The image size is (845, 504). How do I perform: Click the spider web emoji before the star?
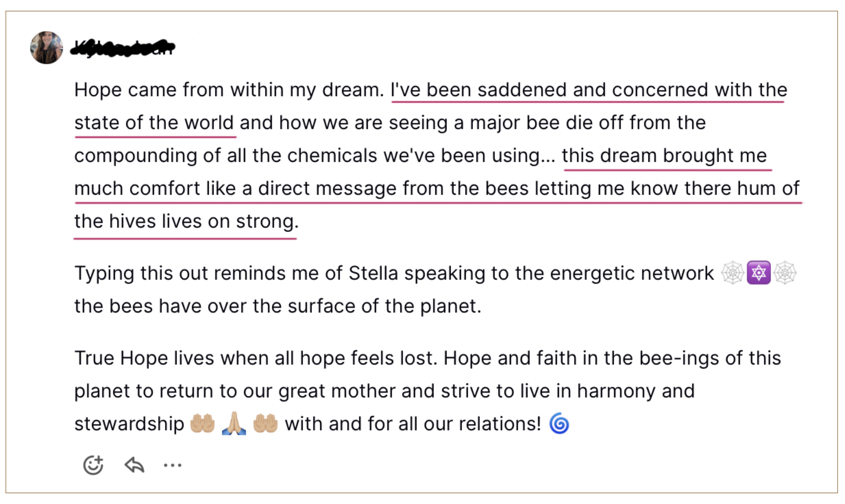pos(733,272)
